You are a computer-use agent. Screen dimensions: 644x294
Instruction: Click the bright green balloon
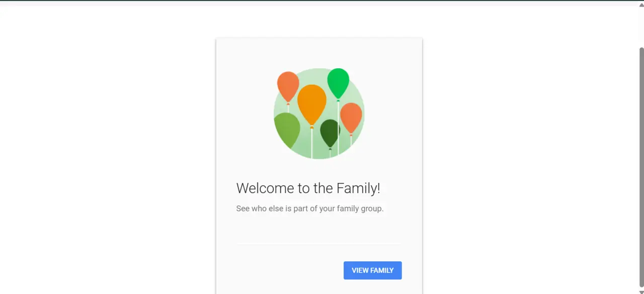pos(338,83)
